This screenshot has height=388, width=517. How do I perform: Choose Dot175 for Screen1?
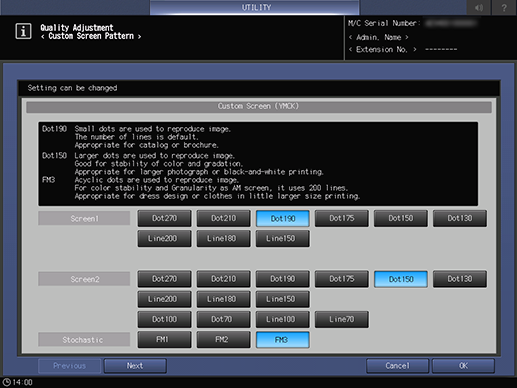click(x=342, y=218)
